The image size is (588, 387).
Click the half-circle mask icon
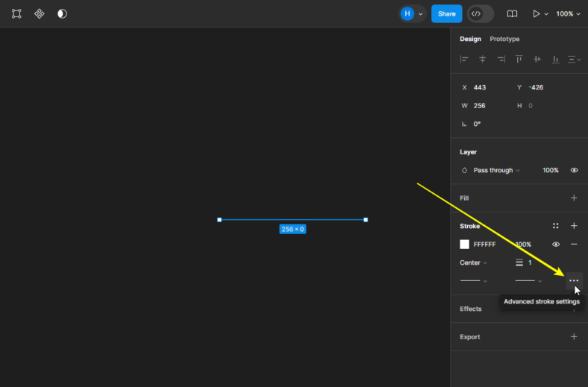pyautogui.click(x=62, y=14)
